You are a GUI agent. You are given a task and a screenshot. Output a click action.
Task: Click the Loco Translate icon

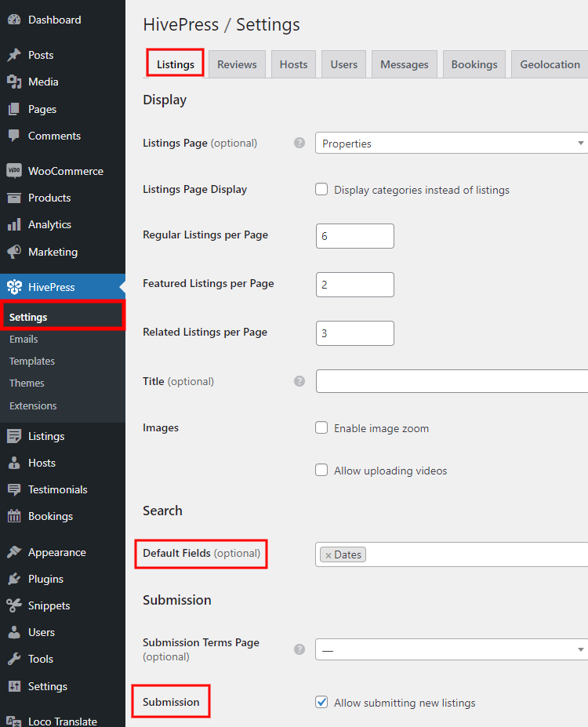coord(14,721)
